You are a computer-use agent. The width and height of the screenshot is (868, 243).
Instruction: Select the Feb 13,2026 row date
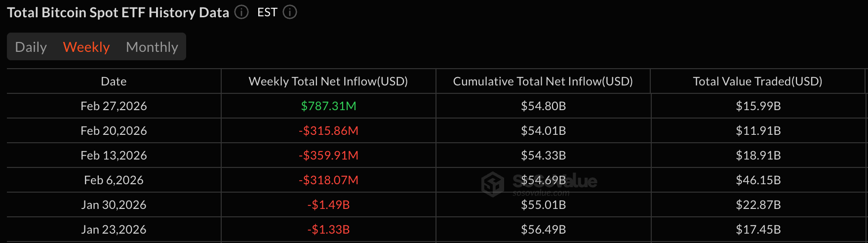[x=114, y=156]
